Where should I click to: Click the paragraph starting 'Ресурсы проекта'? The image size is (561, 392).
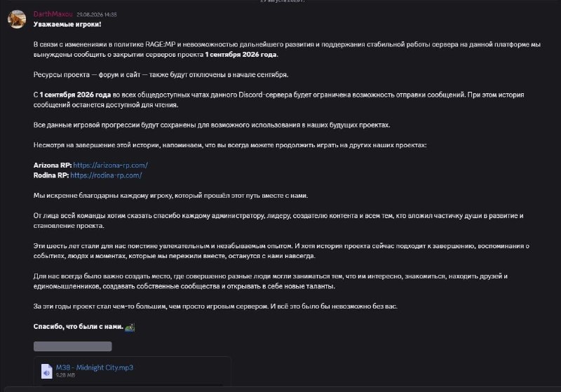coord(161,75)
